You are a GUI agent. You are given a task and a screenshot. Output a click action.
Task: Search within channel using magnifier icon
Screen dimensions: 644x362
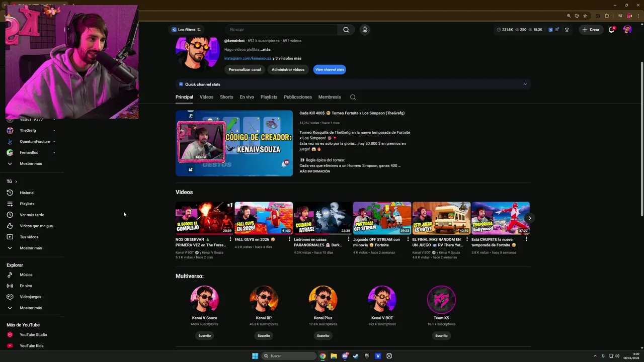coord(353,97)
